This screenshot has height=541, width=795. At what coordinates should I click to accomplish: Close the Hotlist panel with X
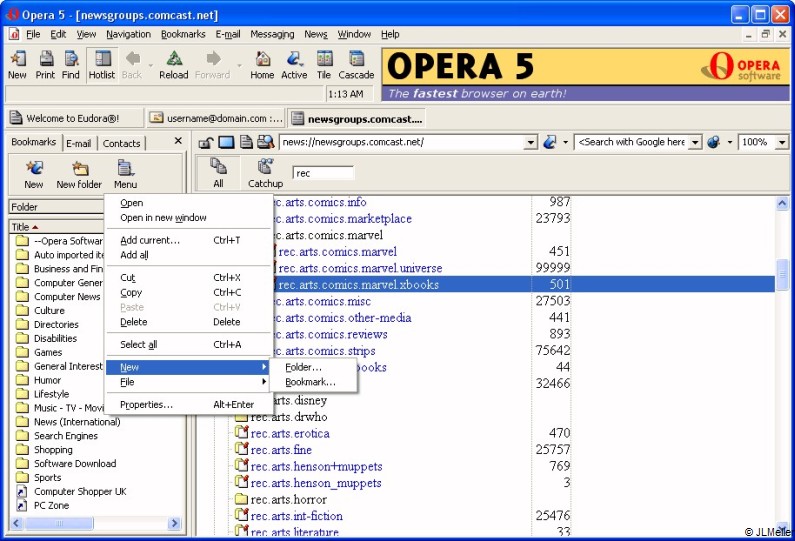(178, 141)
